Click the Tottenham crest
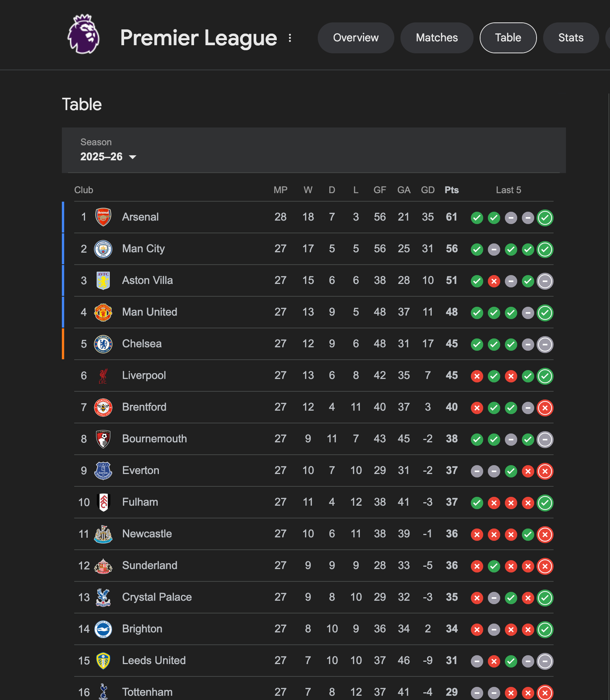The height and width of the screenshot is (700, 610). pos(103,692)
